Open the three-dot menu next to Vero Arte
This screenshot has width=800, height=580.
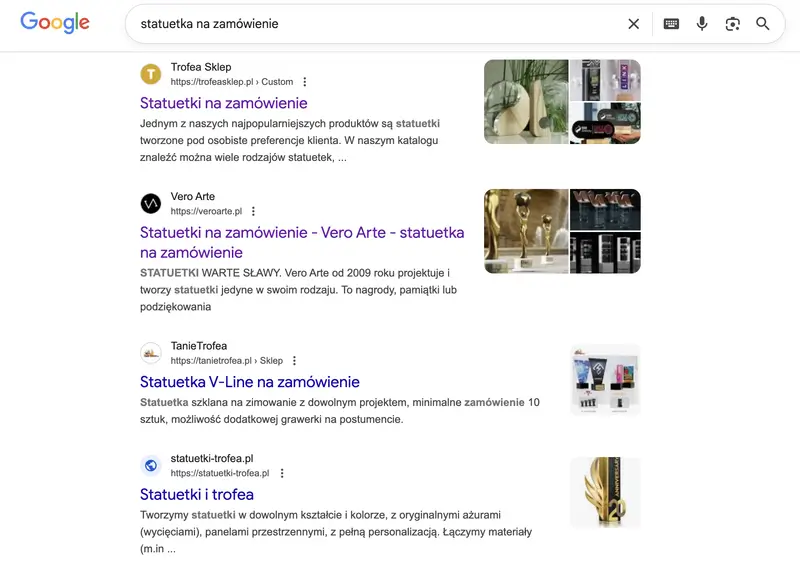253,211
